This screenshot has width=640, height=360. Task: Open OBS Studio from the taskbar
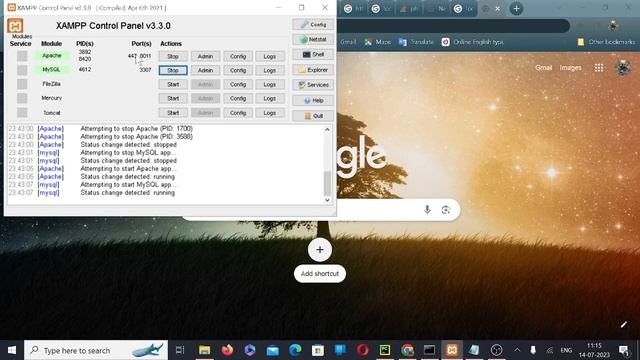(496, 350)
